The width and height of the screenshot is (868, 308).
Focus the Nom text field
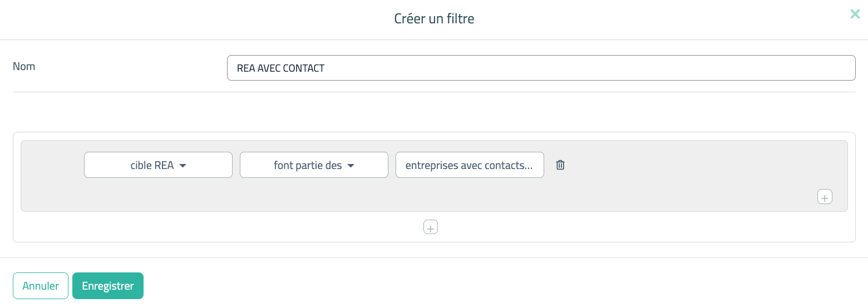tap(541, 68)
